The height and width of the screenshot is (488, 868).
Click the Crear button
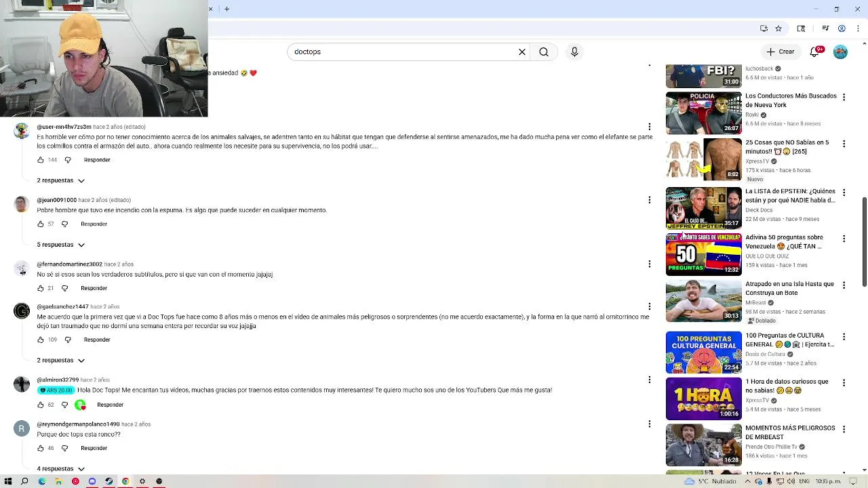point(781,52)
